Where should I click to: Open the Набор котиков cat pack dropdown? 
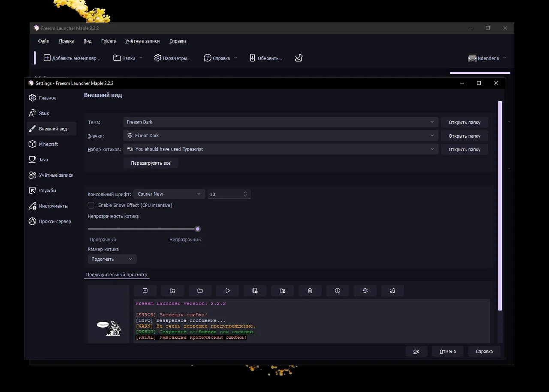[x=281, y=149]
